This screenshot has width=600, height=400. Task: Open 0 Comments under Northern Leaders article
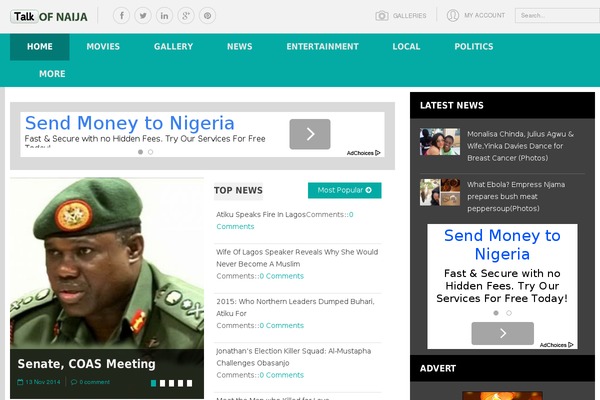[x=282, y=325]
